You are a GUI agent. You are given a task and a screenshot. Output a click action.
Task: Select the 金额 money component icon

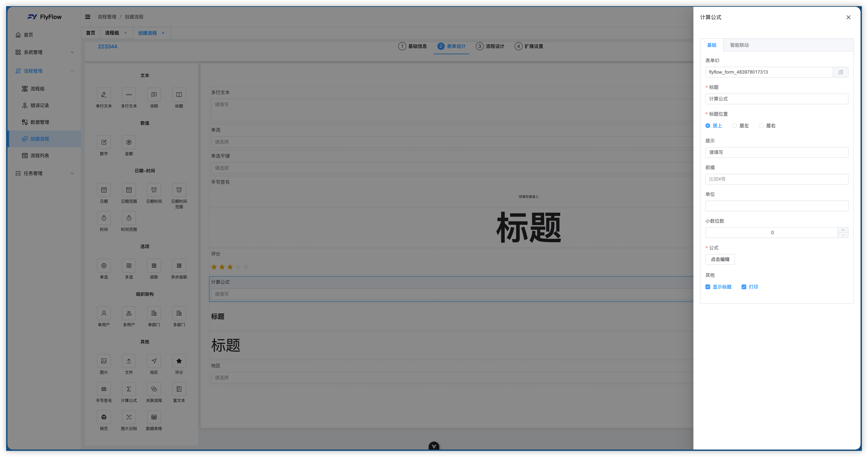point(129,142)
